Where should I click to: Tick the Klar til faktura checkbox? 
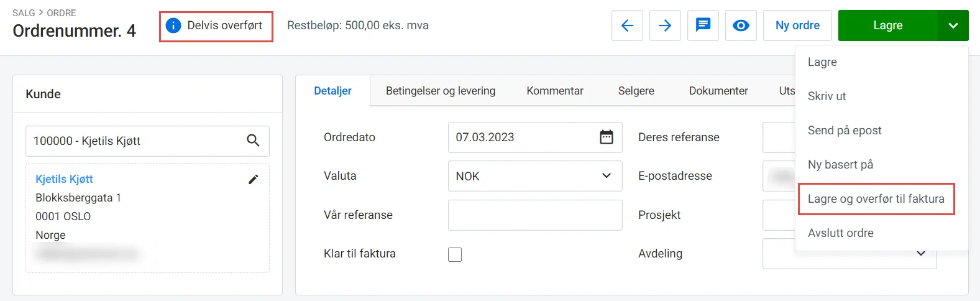click(x=455, y=254)
